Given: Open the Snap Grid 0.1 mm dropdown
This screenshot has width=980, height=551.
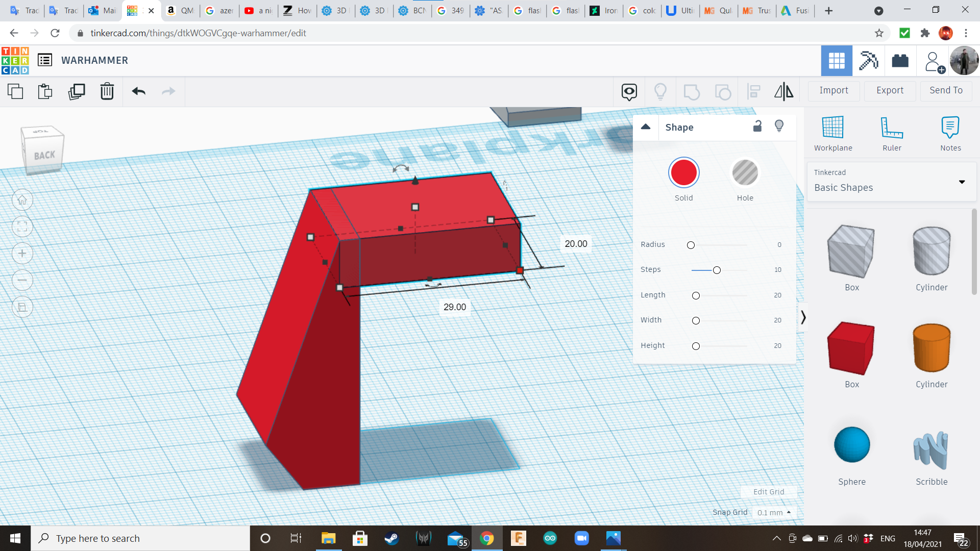Looking at the screenshot, I should [x=774, y=512].
